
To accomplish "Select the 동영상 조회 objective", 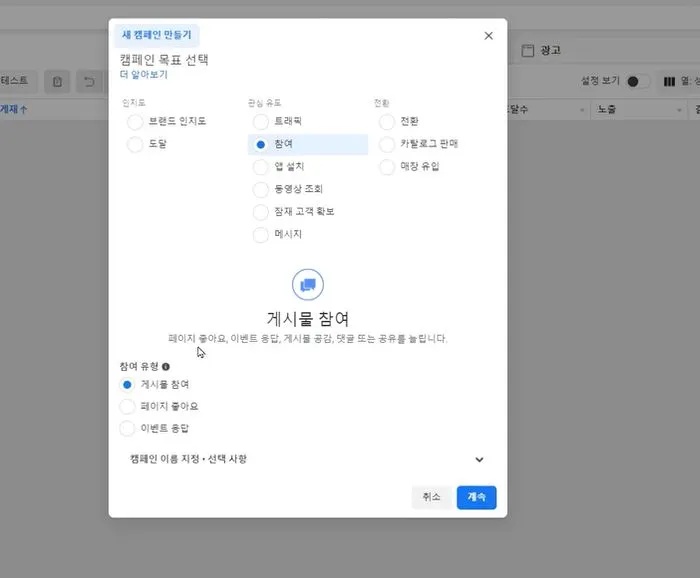I will point(261,189).
